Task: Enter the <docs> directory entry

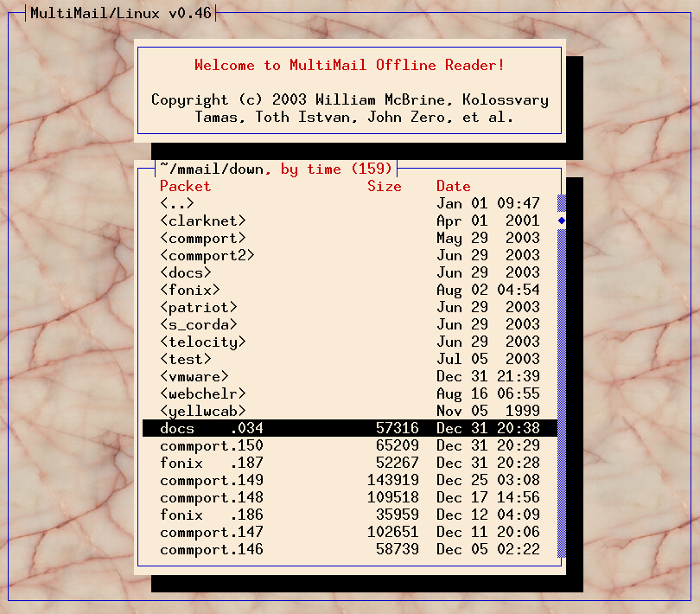Action: coord(186,272)
